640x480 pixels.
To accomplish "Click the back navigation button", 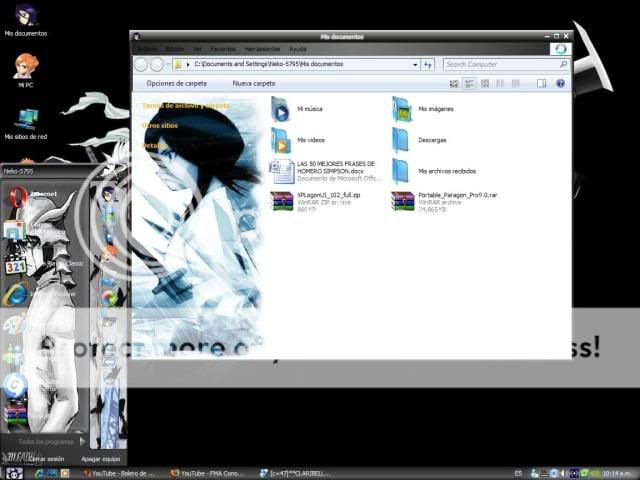I will (x=141, y=64).
